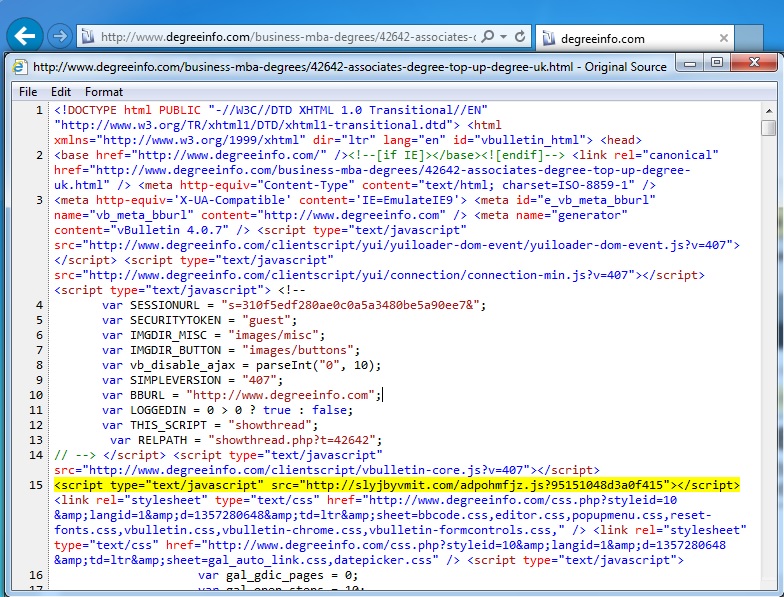
Task: Open the File menu
Action: [x=28, y=92]
